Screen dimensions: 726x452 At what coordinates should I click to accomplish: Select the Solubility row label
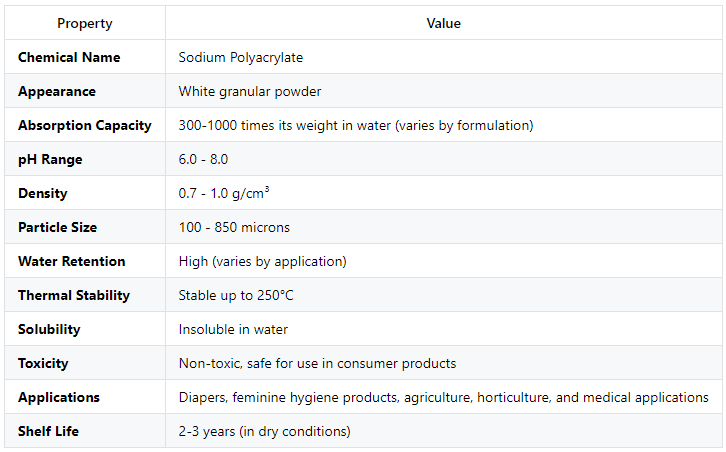(x=49, y=329)
